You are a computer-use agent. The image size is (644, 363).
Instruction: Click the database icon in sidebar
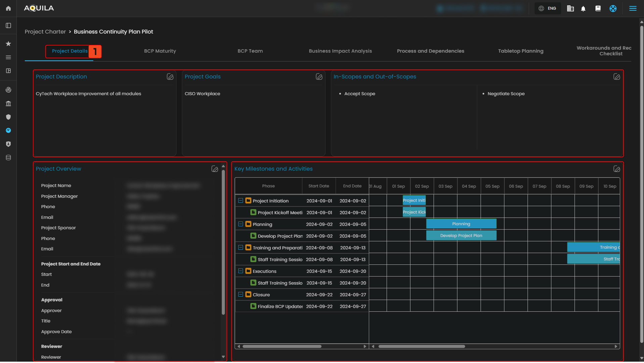point(8,158)
